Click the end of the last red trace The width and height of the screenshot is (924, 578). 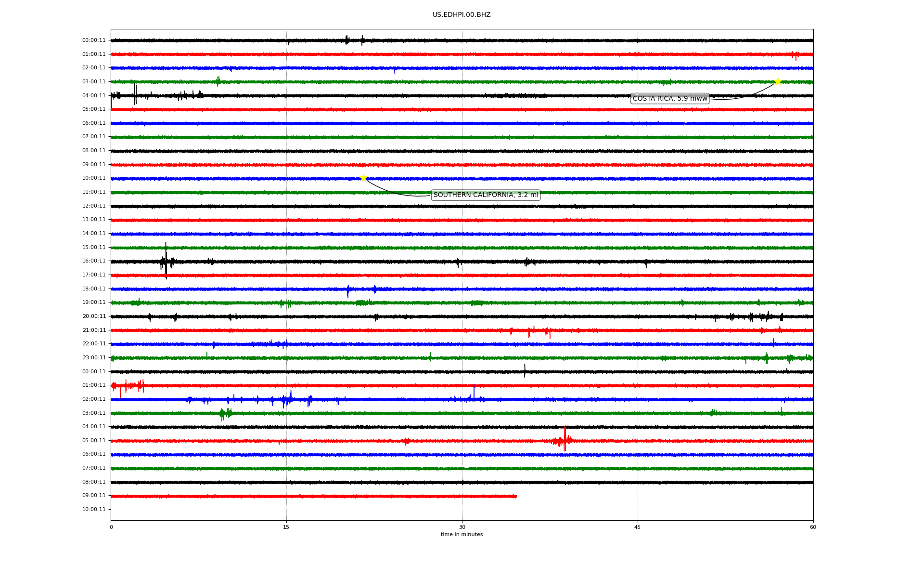(x=515, y=496)
